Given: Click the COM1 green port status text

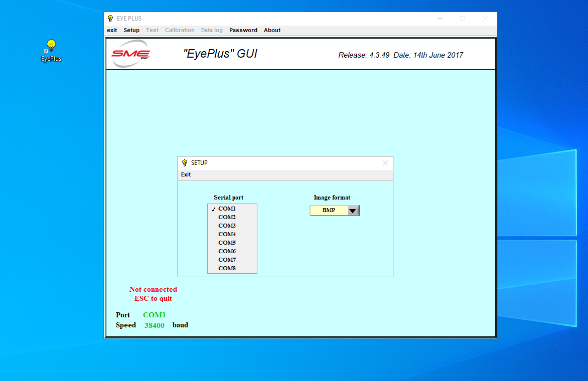Looking at the screenshot, I should coord(154,315).
